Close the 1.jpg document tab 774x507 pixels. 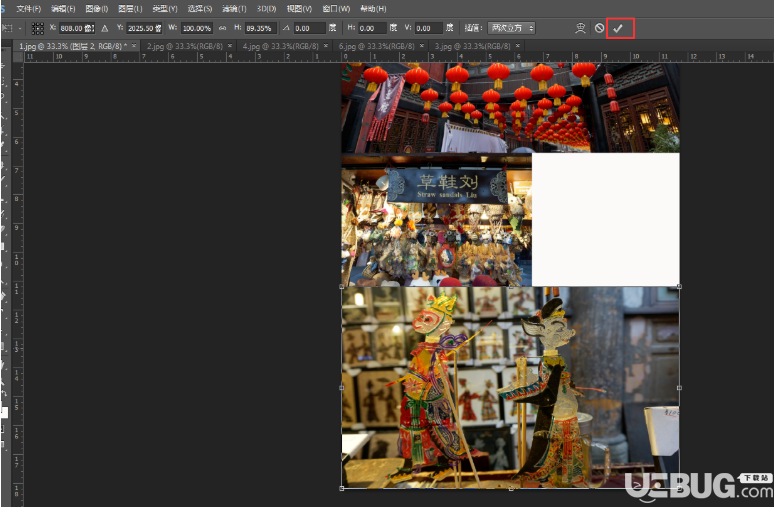coord(134,45)
